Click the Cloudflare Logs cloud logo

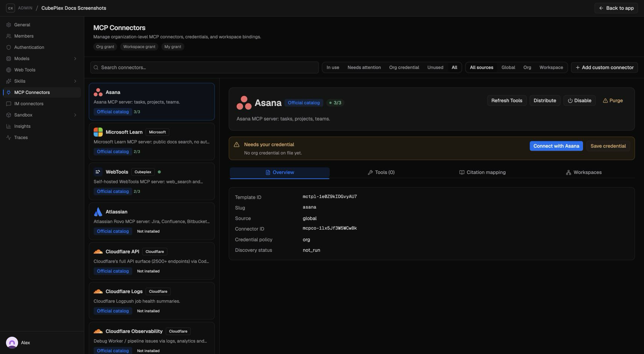(98, 291)
